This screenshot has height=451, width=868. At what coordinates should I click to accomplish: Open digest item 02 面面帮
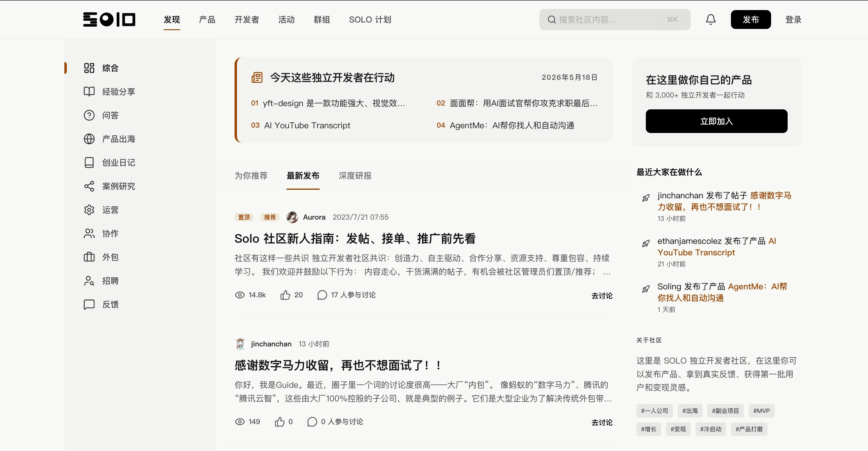click(x=517, y=103)
